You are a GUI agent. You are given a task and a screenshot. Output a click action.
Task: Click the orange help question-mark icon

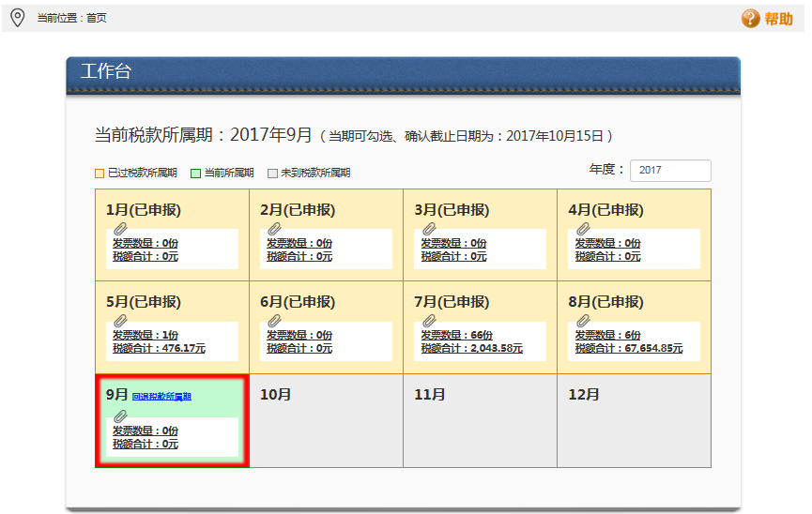(750, 19)
